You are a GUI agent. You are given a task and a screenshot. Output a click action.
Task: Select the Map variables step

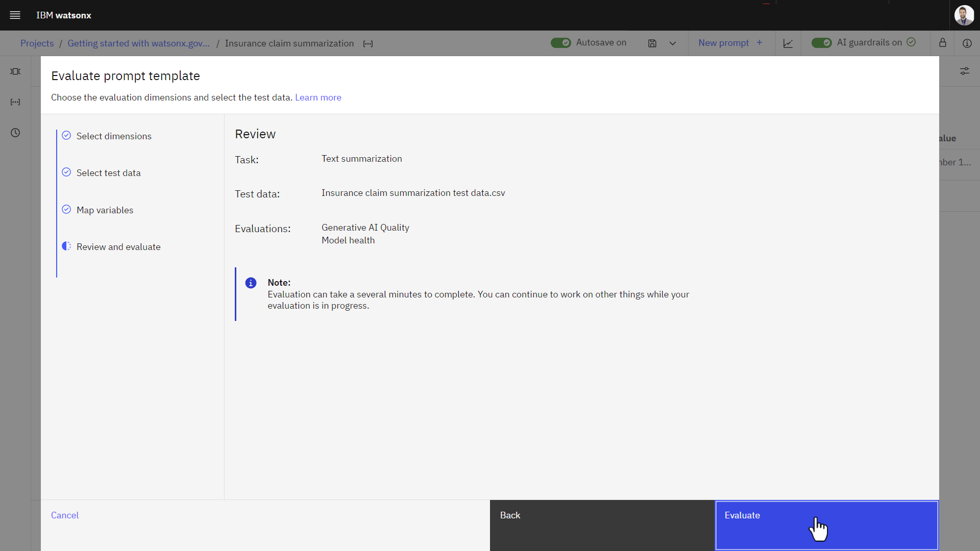105,209
